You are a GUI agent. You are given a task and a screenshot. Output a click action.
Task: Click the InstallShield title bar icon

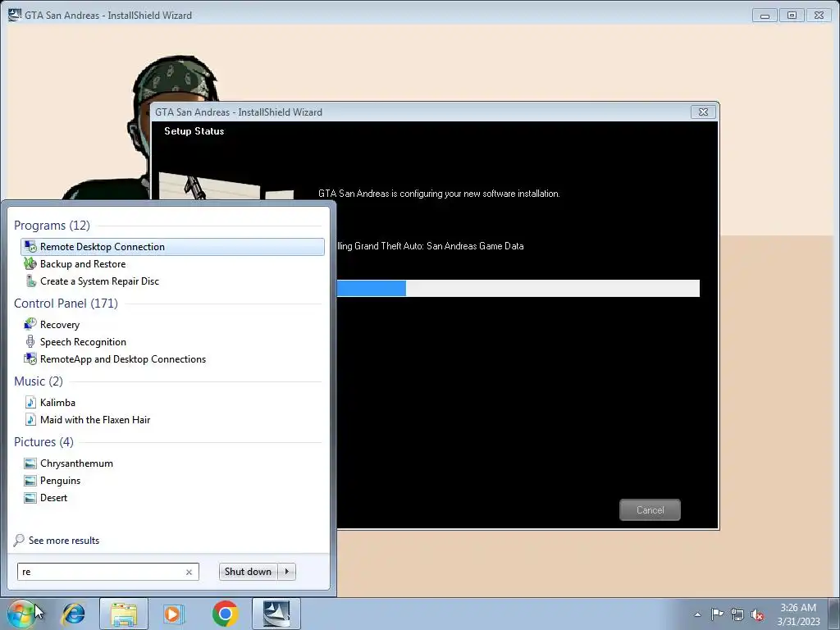[x=15, y=15]
